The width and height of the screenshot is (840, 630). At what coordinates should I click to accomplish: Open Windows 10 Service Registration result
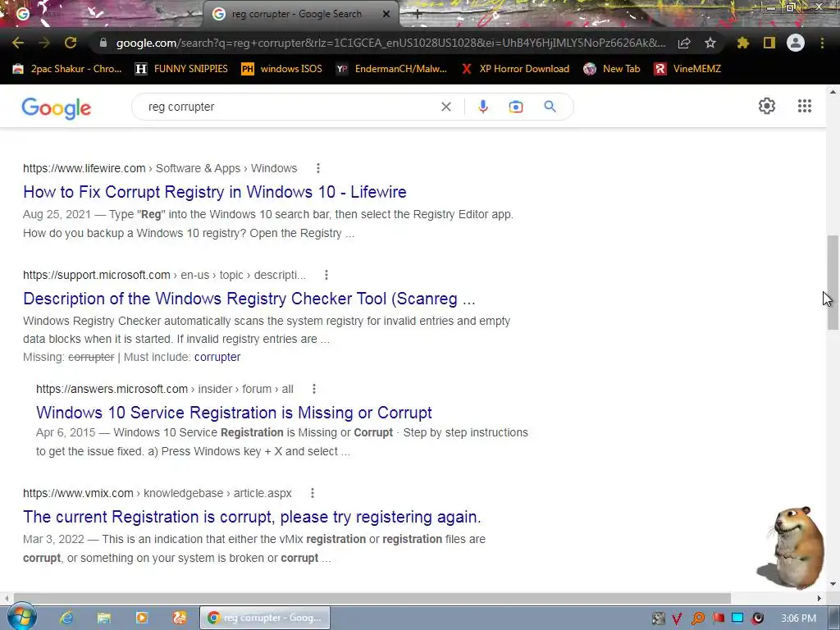tap(234, 413)
